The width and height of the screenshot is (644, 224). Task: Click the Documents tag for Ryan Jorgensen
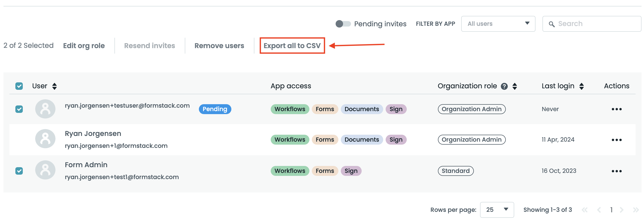[x=361, y=140]
